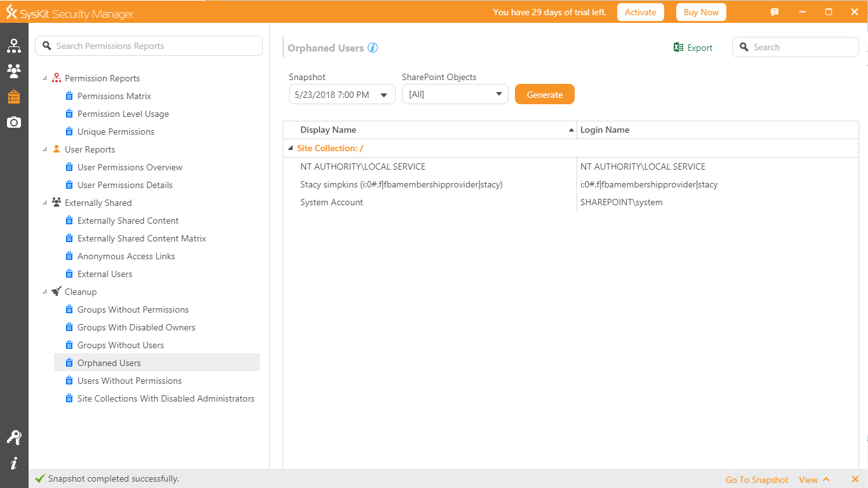Open the SharePoint Objects dropdown
Viewport: 868px width, 488px height.
point(455,95)
